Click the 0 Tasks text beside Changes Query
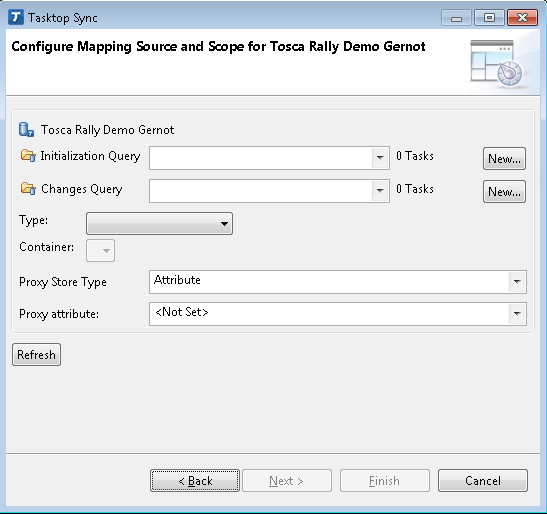The image size is (547, 514). pos(415,189)
